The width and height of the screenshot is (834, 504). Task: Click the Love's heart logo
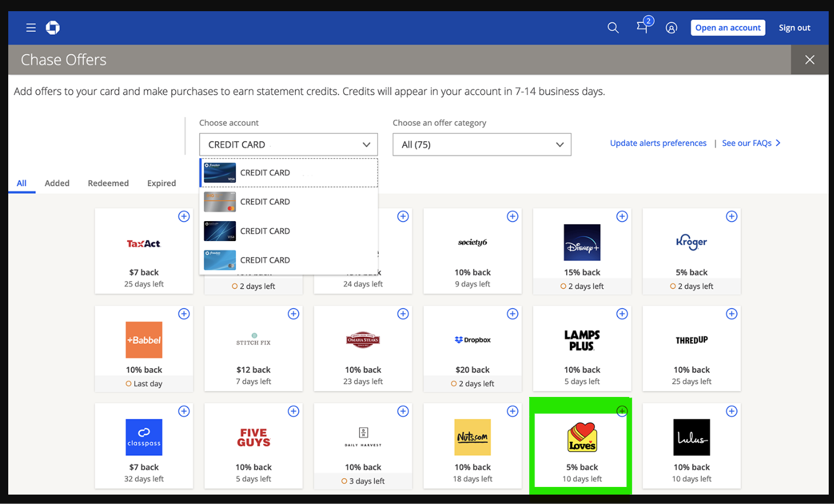pos(582,438)
